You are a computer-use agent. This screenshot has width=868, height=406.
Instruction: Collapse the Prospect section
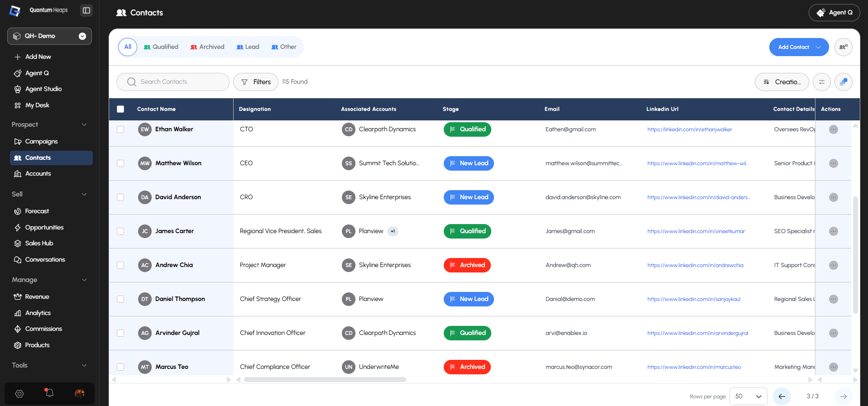[x=84, y=125]
